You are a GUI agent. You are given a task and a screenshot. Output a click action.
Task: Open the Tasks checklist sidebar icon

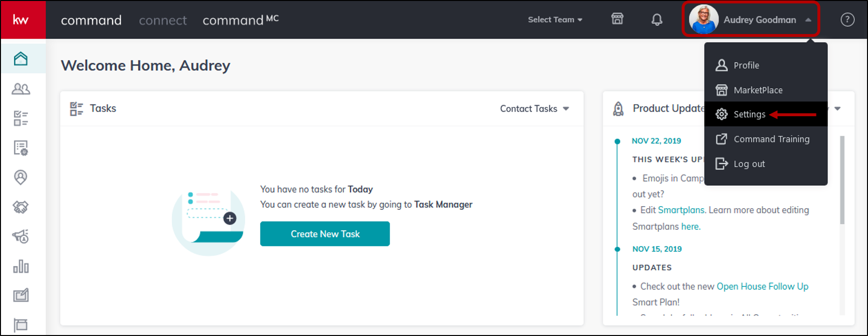click(x=21, y=118)
